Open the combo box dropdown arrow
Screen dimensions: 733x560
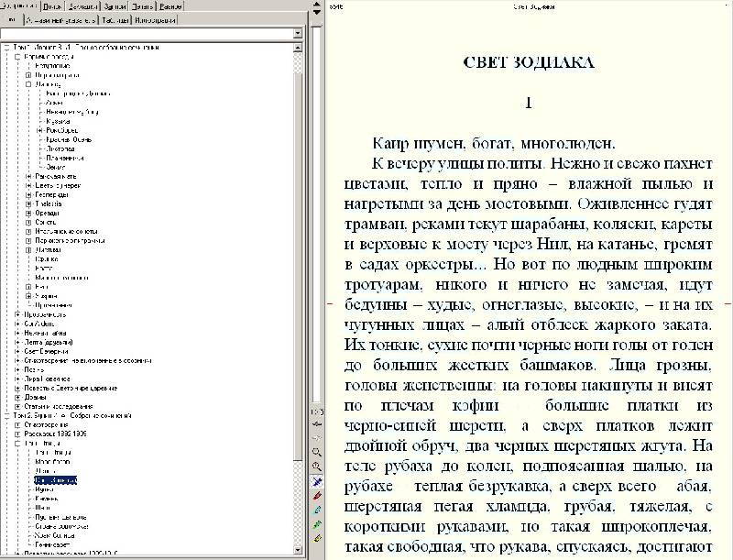(298, 33)
